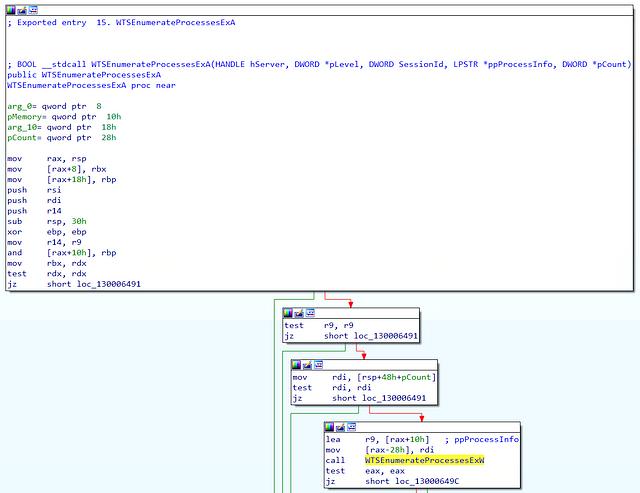The image size is (640, 493).
Task: Click the group nodes icon on the 'lea r9' block
Action: click(351, 427)
